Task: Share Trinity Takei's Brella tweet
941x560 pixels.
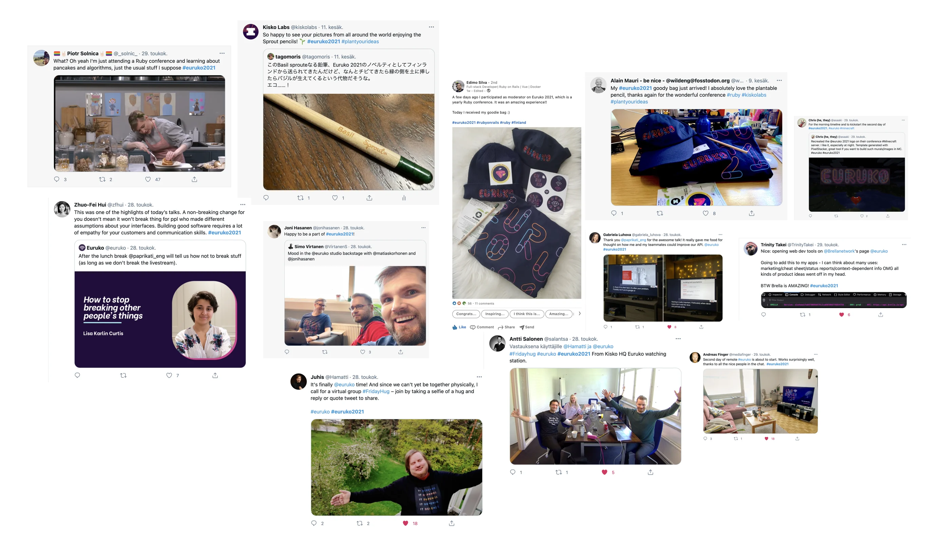Action: click(x=880, y=314)
